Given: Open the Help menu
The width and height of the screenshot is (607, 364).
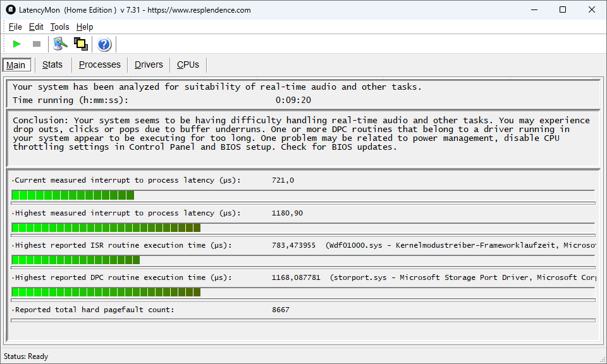Looking at the screenshot, I should [84, 27].
